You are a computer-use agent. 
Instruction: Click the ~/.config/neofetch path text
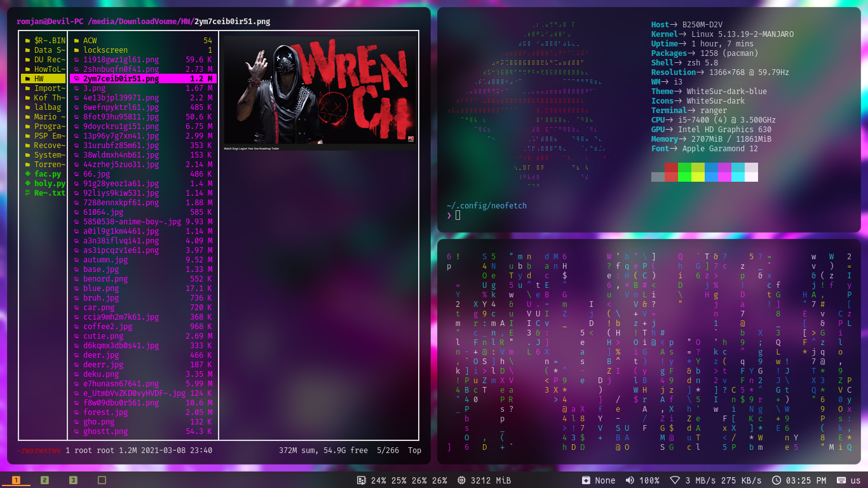pyautogui.click(x=487, y=206)
